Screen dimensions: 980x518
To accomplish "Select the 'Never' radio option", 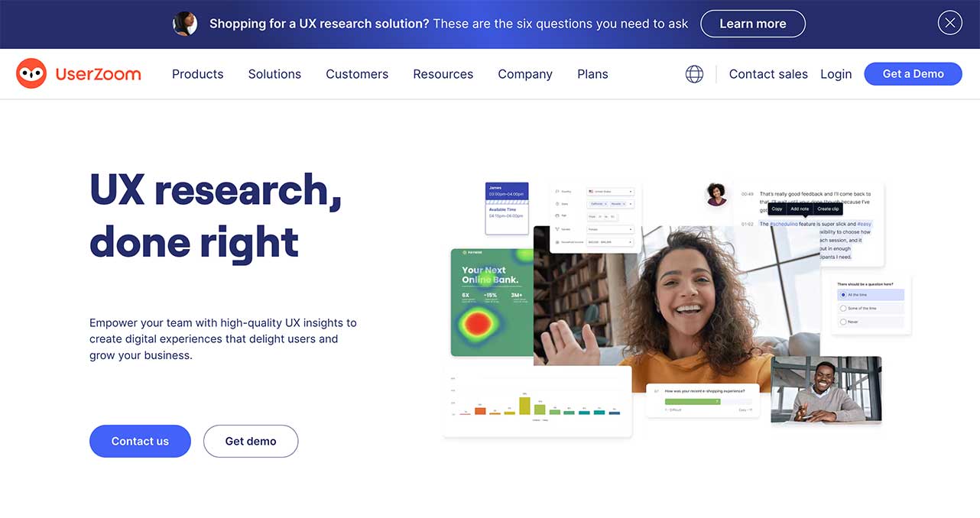I will point(842,322).
